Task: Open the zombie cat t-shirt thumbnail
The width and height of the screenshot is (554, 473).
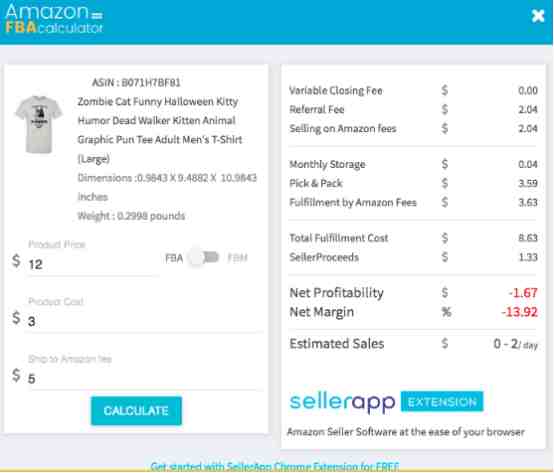Action: [38, 124]
